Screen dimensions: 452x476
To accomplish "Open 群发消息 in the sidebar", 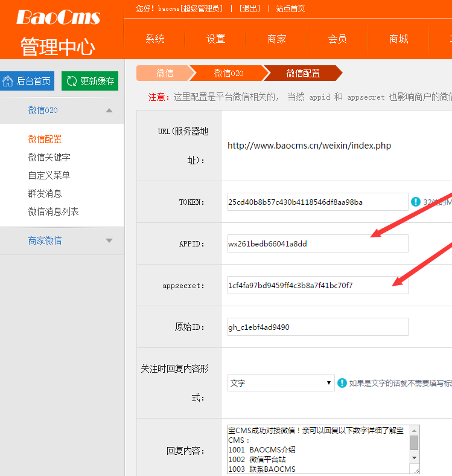I will (45, 193).
